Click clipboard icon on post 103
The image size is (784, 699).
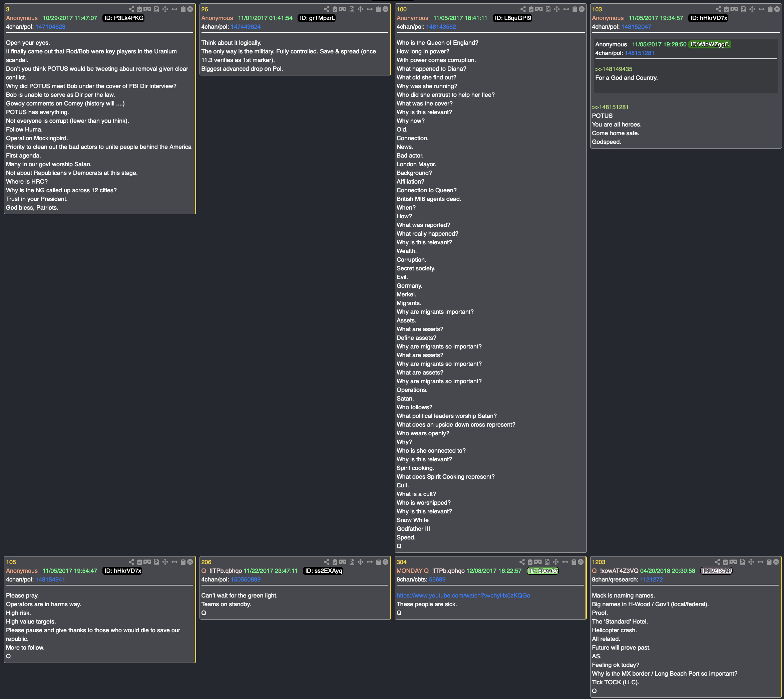(770, 9)
